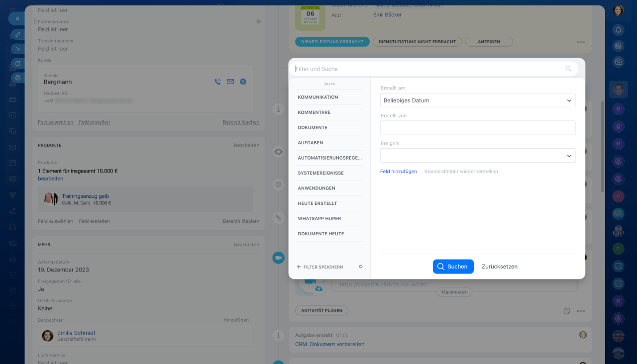
Task: Click the search magnifier icon in filter field
Action: [568, 69]
